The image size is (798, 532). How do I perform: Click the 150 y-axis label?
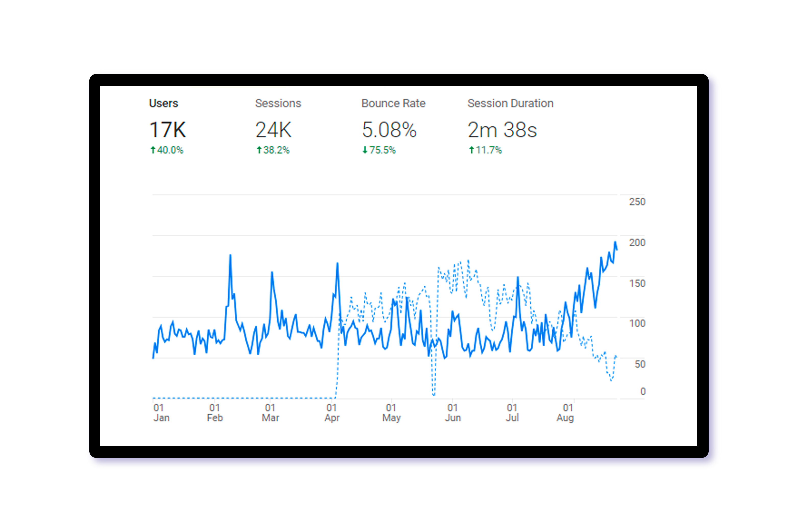coord(637,283)
